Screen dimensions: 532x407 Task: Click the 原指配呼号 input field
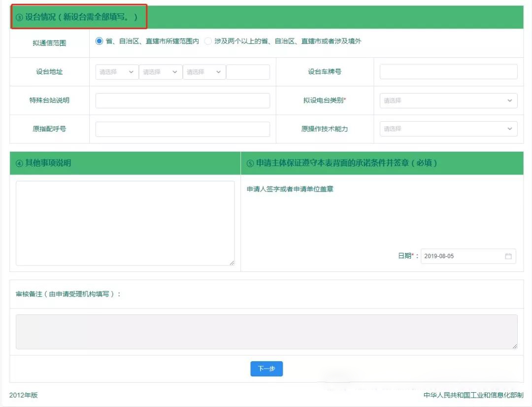tap(182, 129)
